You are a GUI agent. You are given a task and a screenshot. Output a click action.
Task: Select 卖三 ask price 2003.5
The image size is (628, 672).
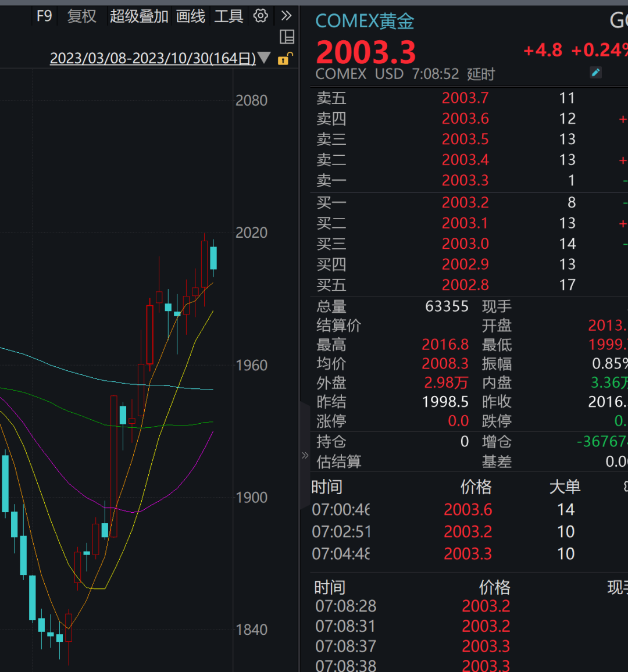tap(465, 140)
